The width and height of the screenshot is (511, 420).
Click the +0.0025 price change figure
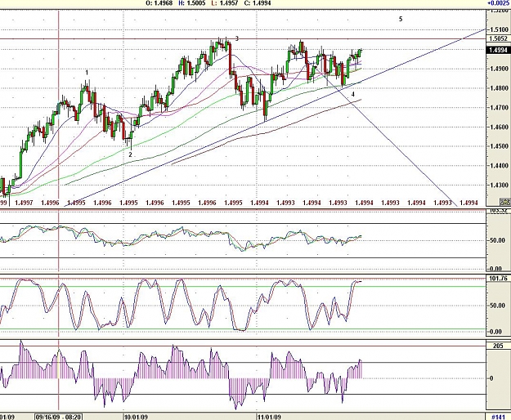[x=499, y=3]
